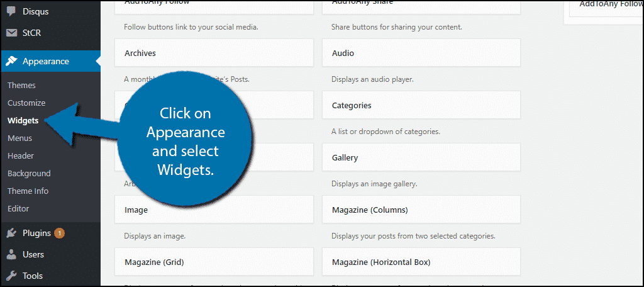Go to Customize submenu
The width and height of the screenshot is (644, 287).
[x=26, y=103]
